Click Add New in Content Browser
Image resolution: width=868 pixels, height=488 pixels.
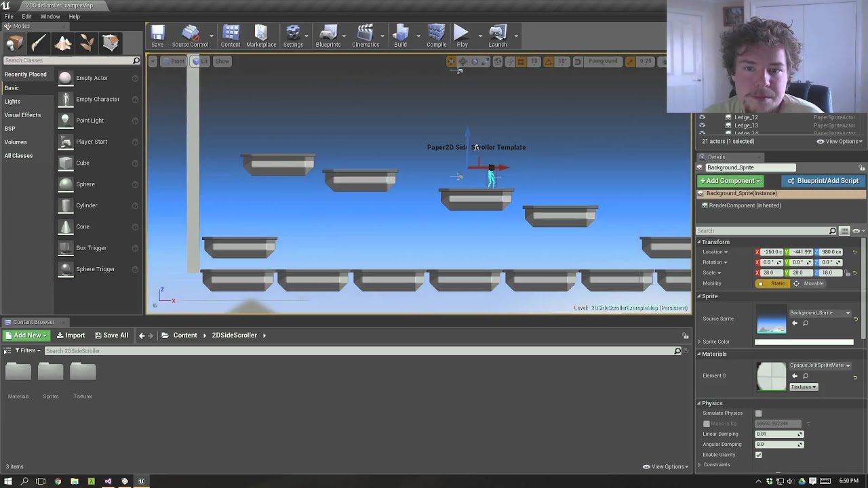[26, 335]
